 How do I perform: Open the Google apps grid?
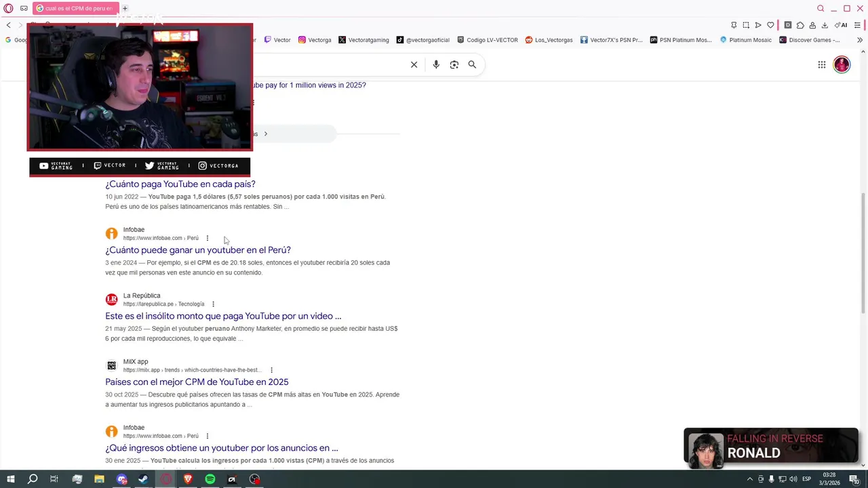(x=821, y=64)
